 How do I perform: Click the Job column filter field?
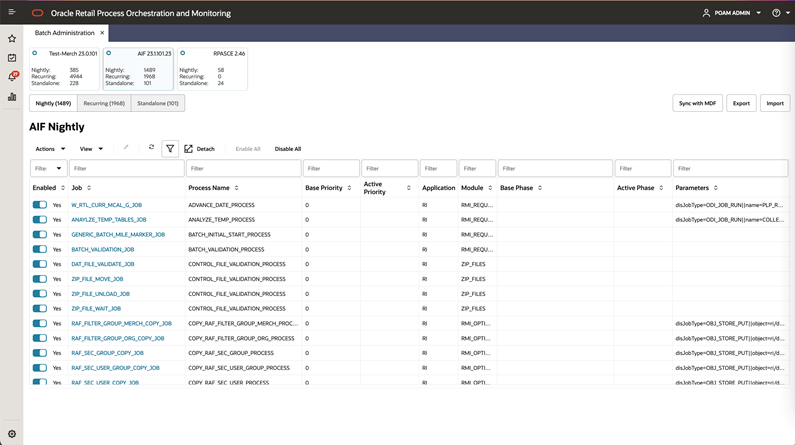127,168
